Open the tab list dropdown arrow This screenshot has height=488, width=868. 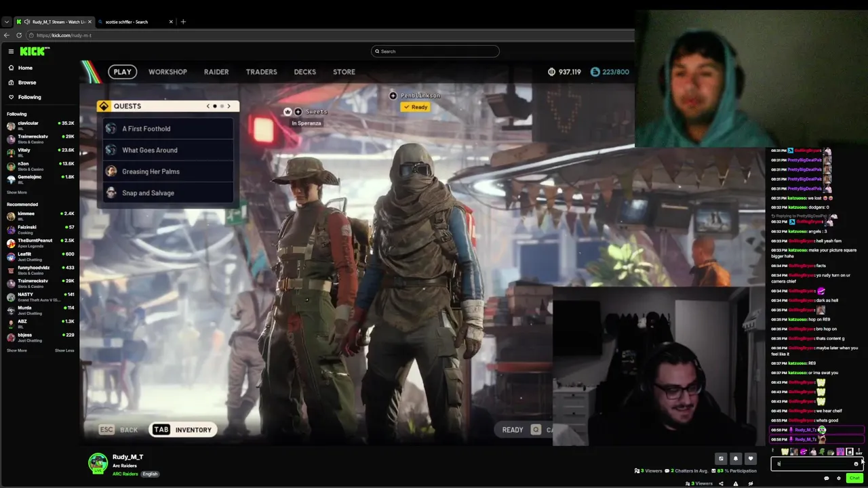coord(7,22)
